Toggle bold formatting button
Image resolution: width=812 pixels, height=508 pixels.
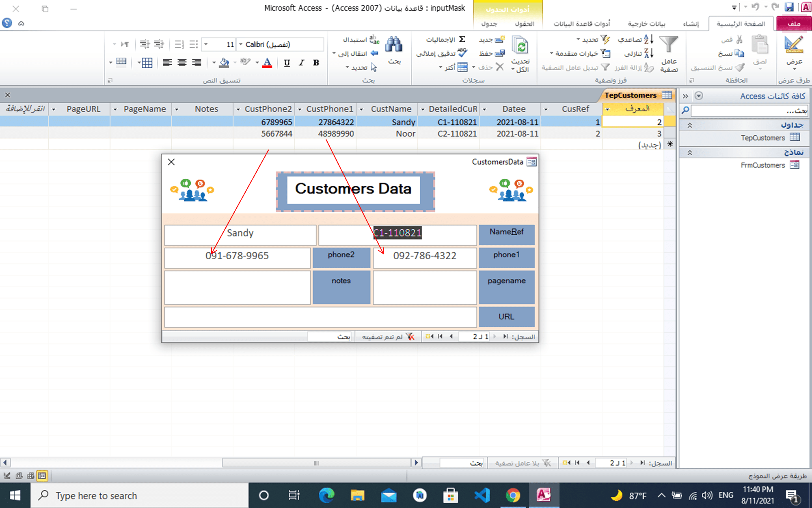point(316,63)
